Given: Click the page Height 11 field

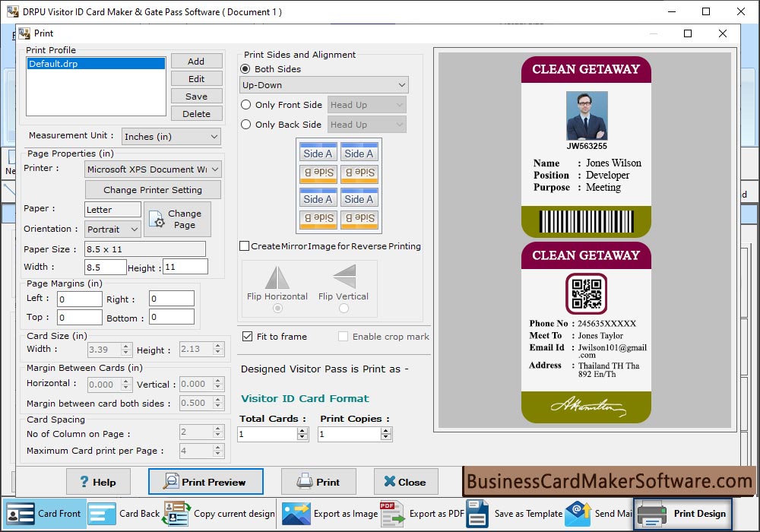Looking at the screenshot, I should (x=185, y=267).
